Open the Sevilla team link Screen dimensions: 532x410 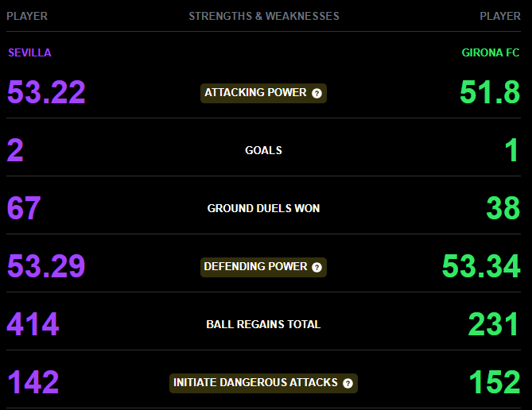[x=29, y=52]
